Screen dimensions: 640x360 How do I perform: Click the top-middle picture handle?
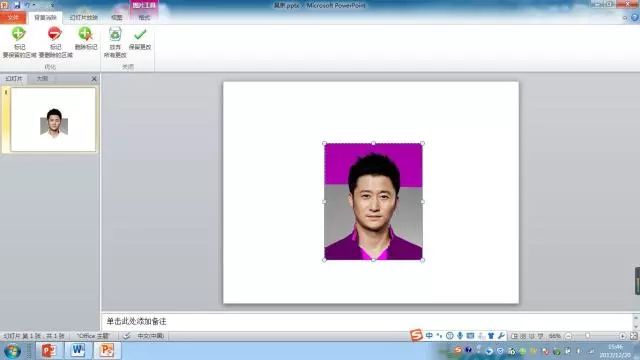pos(373,143)
